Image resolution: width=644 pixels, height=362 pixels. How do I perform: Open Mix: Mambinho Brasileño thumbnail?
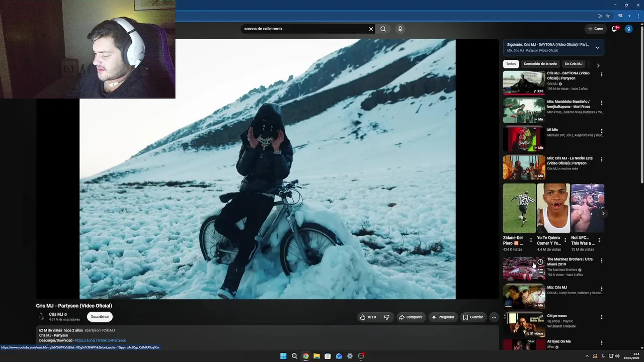pos(524,111)
